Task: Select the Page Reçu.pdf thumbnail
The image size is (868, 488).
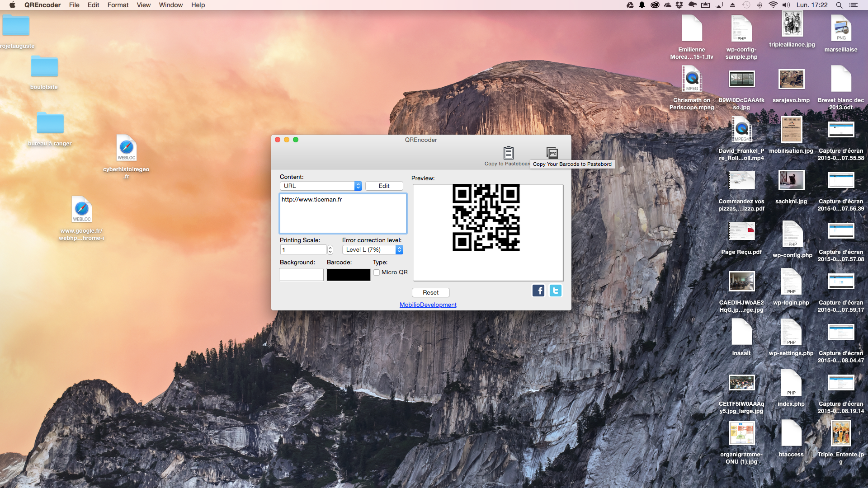Action: [741, 231]
